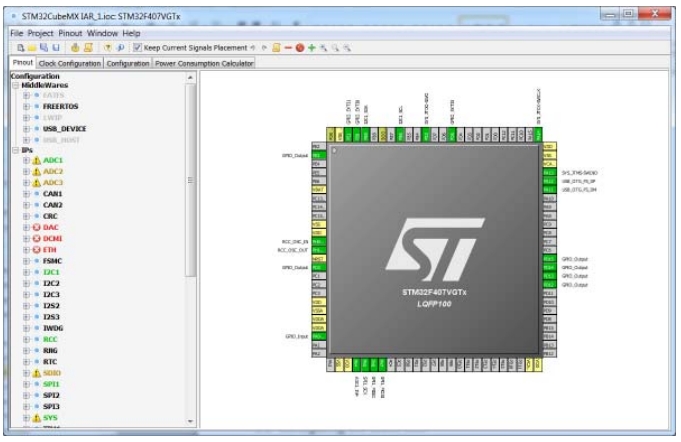The height and width of the screenshot is (442, 681).
Task: Select the I2C1 peripheral in the tree
Action: 51,272
